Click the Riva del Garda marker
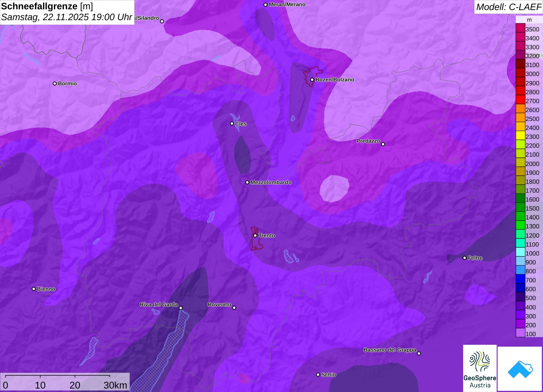The height and width of the screenshot is (392, 543). coord(181,308)
